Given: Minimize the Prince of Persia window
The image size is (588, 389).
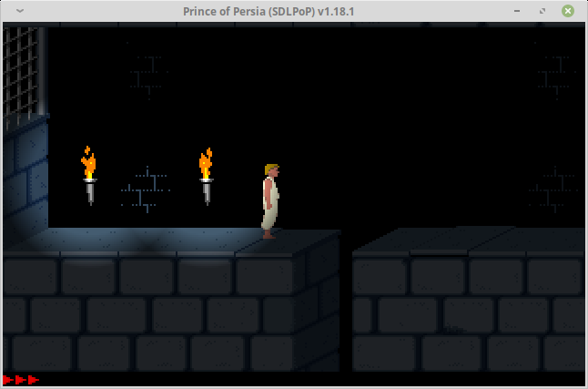Looking at the screenshot, I should click(517, 11).
